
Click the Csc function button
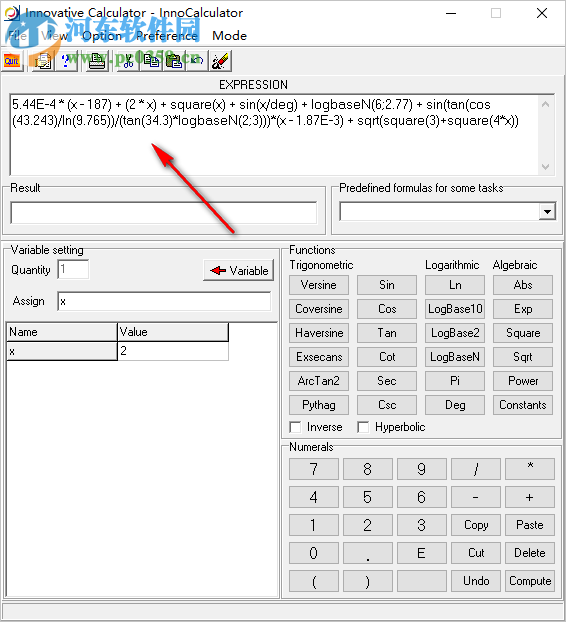387,405
